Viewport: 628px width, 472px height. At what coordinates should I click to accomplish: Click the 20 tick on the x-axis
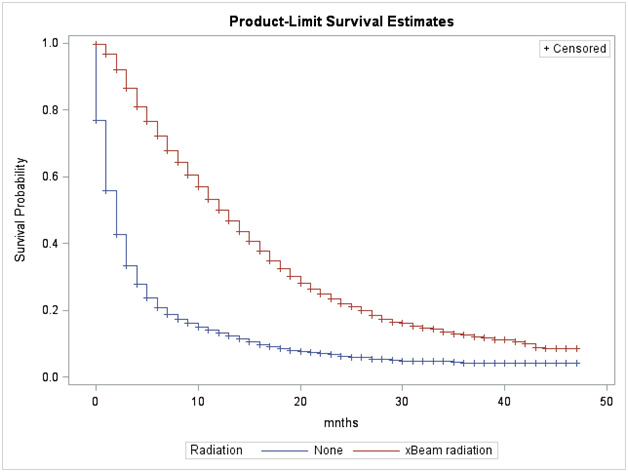click(300, 401)
